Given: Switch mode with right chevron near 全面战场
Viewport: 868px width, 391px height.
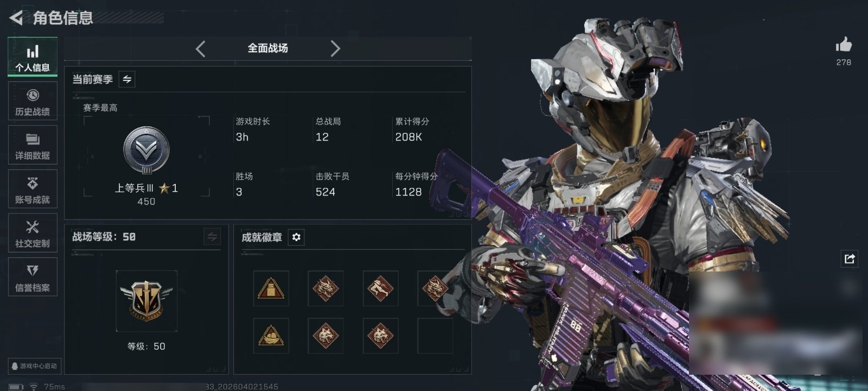Looking at the screenshot, I should (335, 49).
